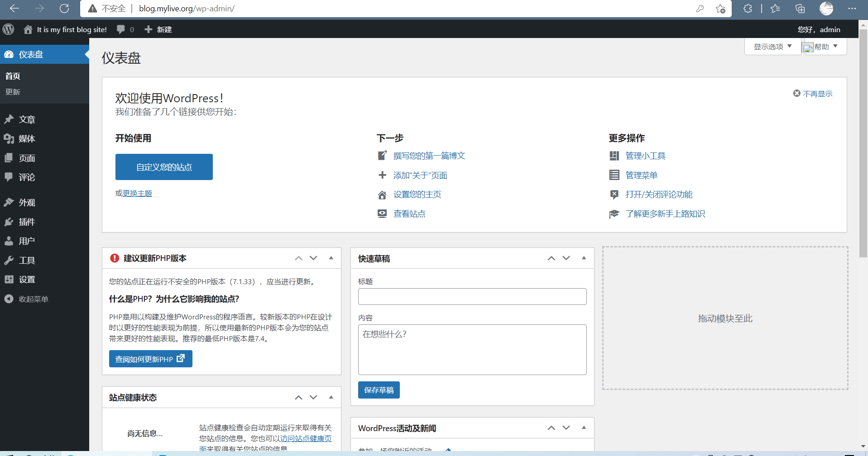This screenshot has width=868, height=456.
Task: Click the graduation cap icon beside 了解更多新手上路知识
Action: coord(614,214)
